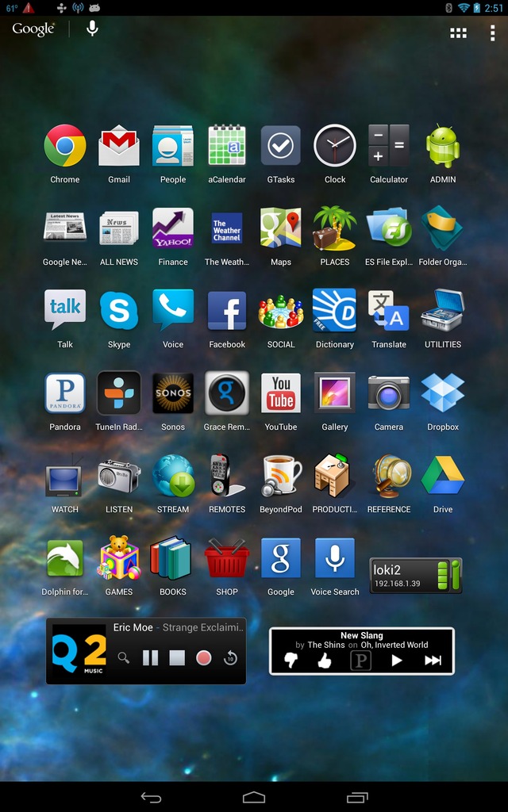Play the song in Pandora widget
508x812 pixels.
(397, 661)
